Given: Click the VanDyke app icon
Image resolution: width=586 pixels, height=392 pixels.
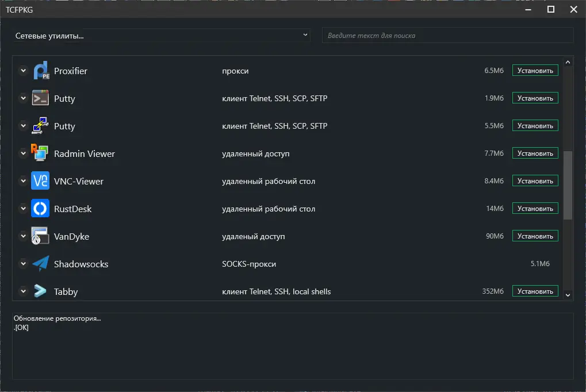Looking at the screenshot, I should (40, 236).
